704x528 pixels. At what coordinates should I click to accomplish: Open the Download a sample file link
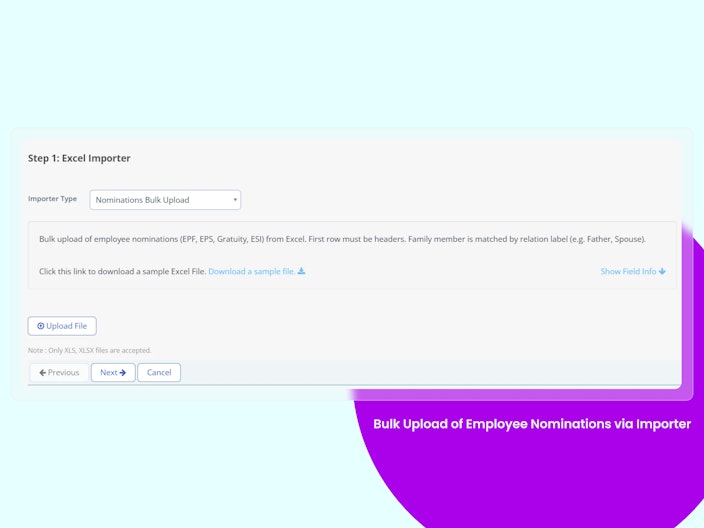point(251,271)
